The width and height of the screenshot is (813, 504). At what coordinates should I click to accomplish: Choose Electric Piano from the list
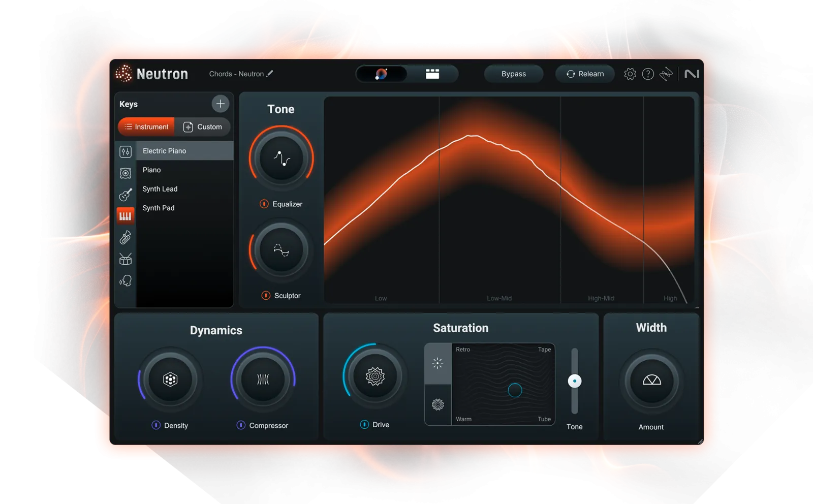pyautogui.click(x=185, y=151)
